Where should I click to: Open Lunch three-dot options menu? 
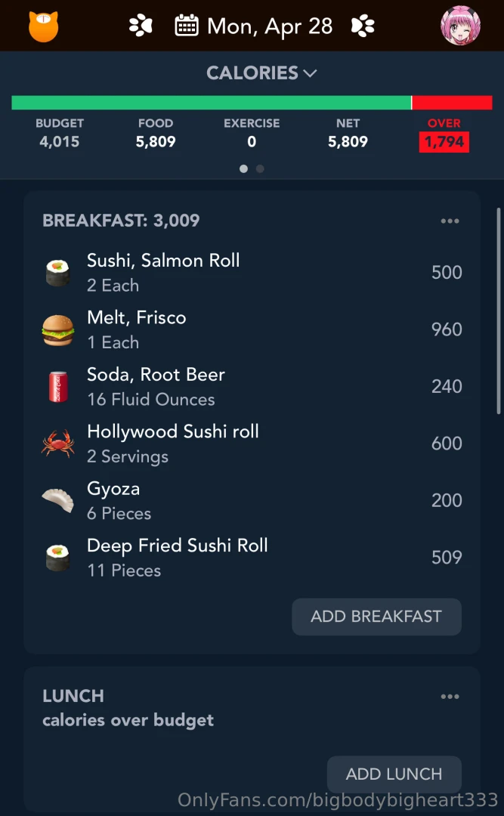[x=450, y=697]
